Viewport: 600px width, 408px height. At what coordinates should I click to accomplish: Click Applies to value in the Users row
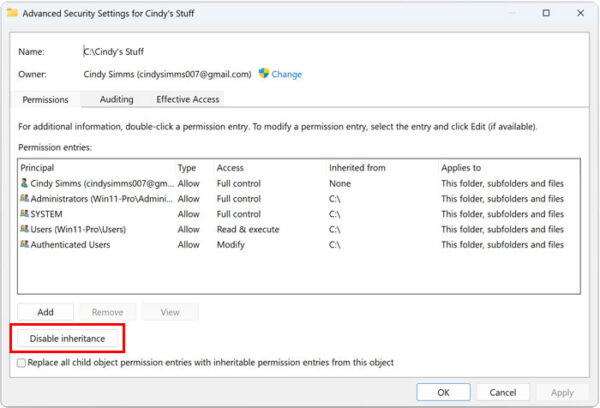click(x=502, y=229)
